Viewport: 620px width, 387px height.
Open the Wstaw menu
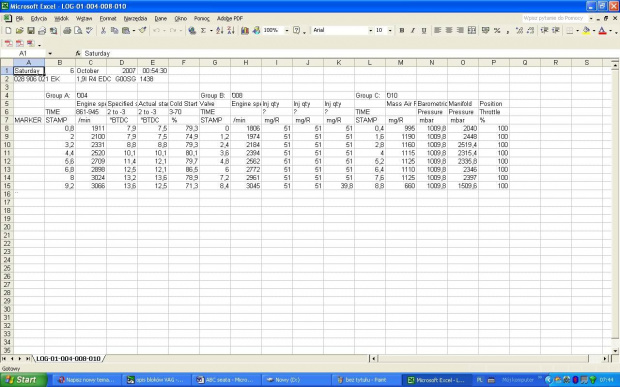click(x=84, y=19)
